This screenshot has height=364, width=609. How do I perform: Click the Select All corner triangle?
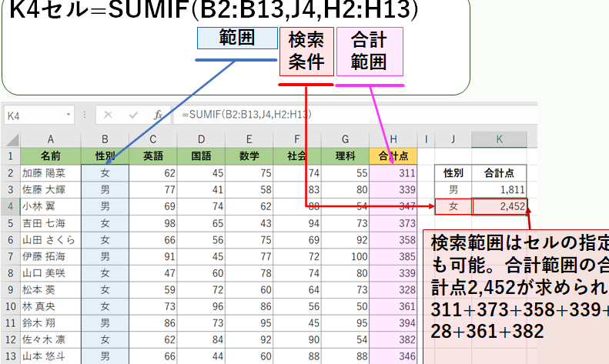pyautogui.click(x=10, y=139)
